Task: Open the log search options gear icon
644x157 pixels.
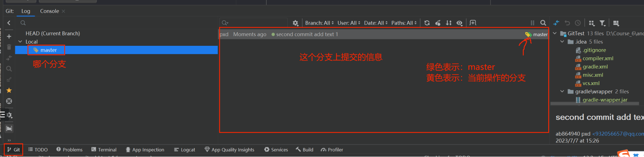Action: tap(295, 23)
